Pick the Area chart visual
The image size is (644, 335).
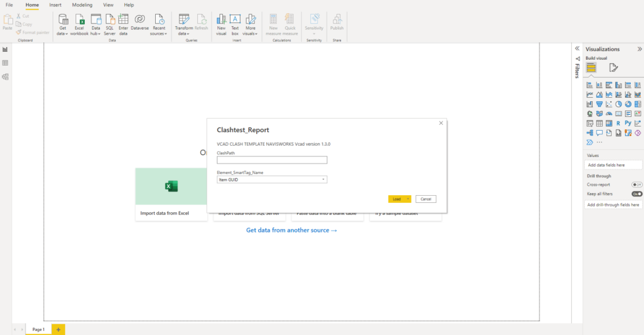click(599, 95)
